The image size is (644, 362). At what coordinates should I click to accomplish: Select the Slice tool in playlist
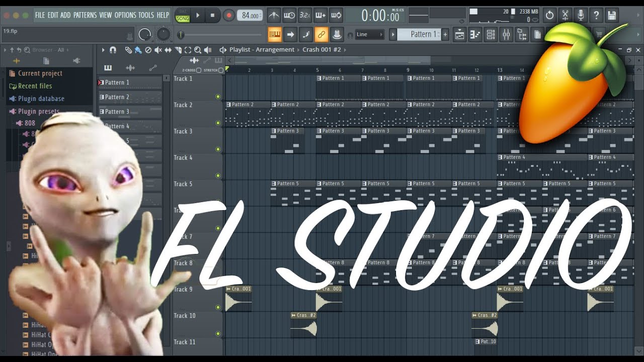pos(178,50)
